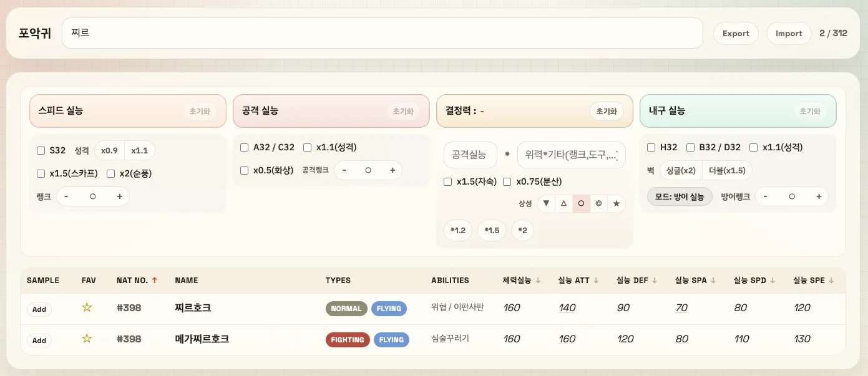Toggle x0.75(분산) checkbox
Screen dimensions: 868x376
pyautogui.click(x=507, y=181)
